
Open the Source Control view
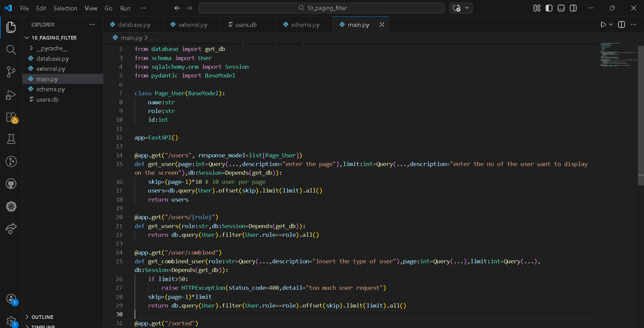point(12,72)
